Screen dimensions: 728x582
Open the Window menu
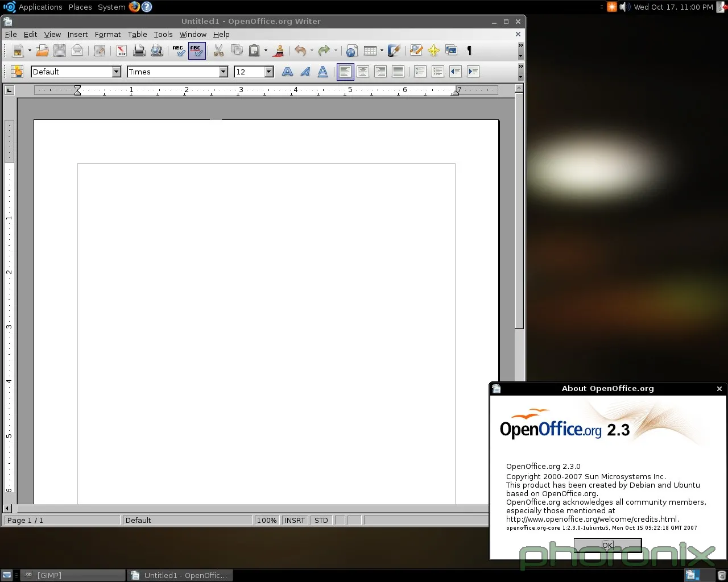(193, 34)
